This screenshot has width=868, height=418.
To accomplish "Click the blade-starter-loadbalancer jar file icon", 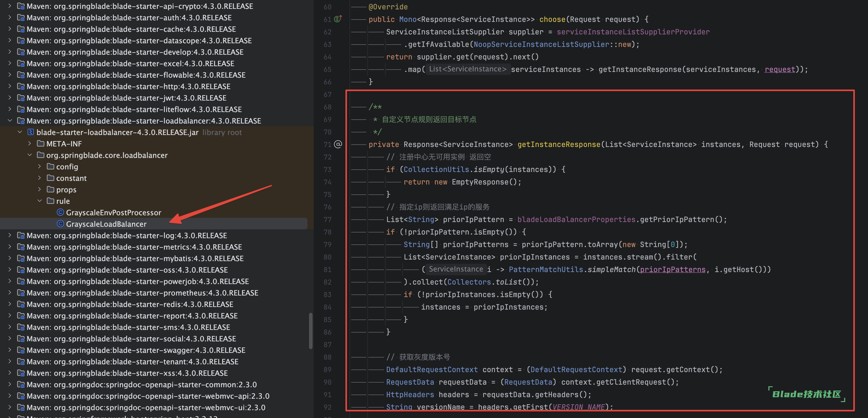I will (x=31, y=132).
